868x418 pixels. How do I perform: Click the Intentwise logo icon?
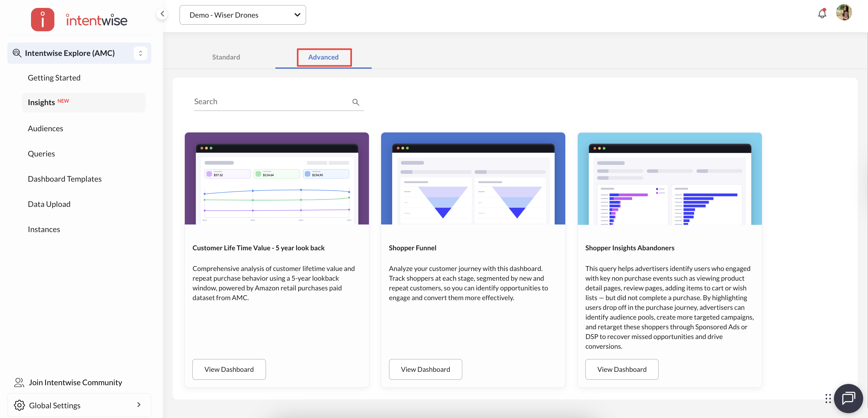[43, 19]
